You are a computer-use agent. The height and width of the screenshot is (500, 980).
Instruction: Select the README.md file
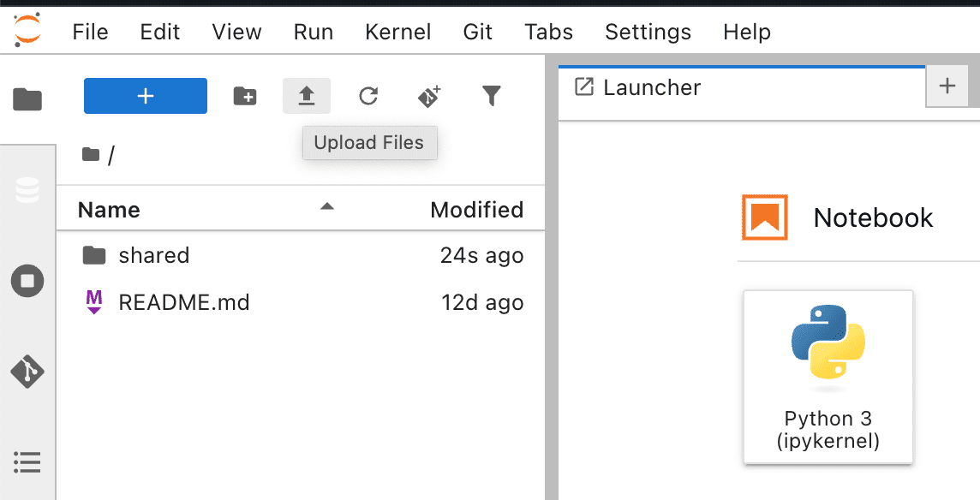(x=184, y=302)
